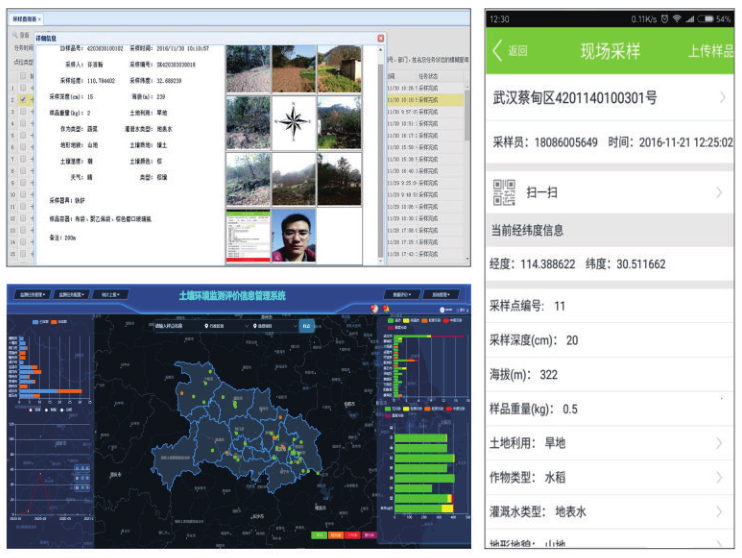Select the highlighted yellow 采样完成 row in the table
Image resolution: width=742 pixels, height=558 pixels.
425,100
